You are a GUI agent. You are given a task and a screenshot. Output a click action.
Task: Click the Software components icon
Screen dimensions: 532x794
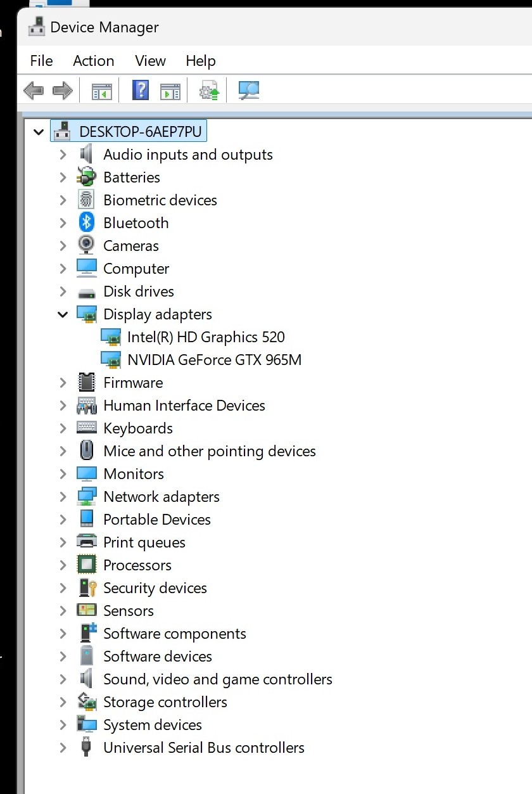pos(87,632)
